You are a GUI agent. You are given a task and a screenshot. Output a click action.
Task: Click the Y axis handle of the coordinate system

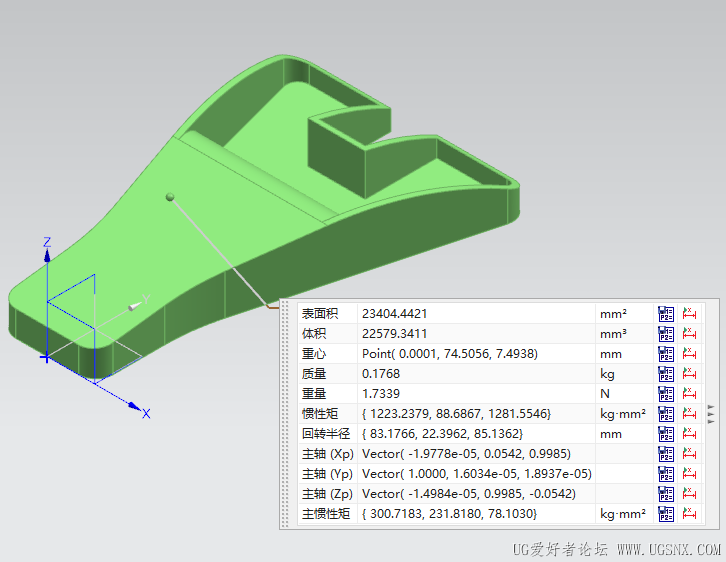pyautogui.click(x=134, y=306)
